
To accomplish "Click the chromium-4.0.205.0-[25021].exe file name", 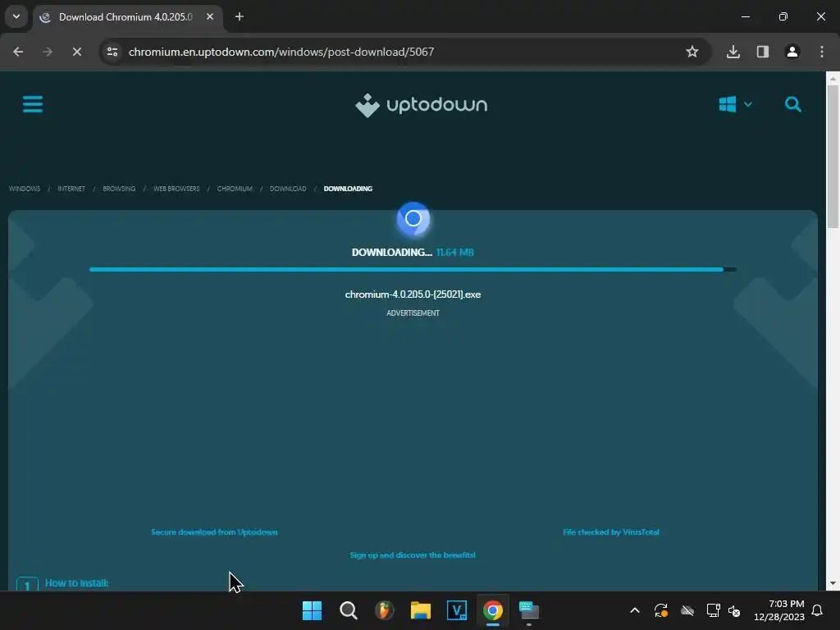I will [413, 294].
